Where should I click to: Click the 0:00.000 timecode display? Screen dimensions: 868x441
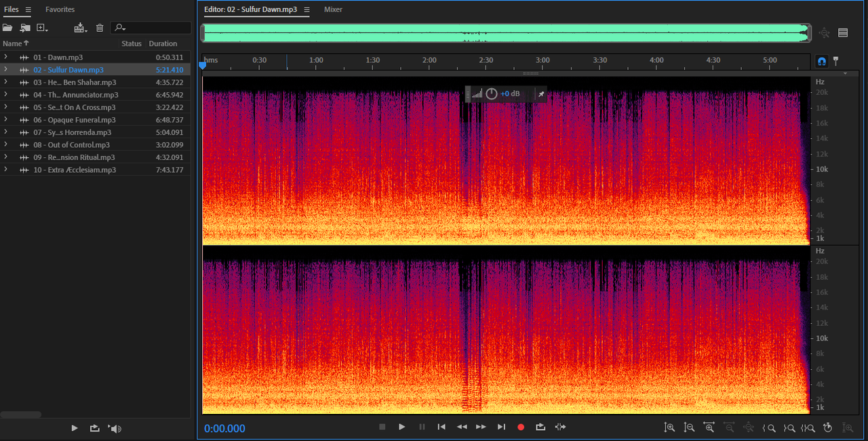pyautogui.click(x=224, y=428)
